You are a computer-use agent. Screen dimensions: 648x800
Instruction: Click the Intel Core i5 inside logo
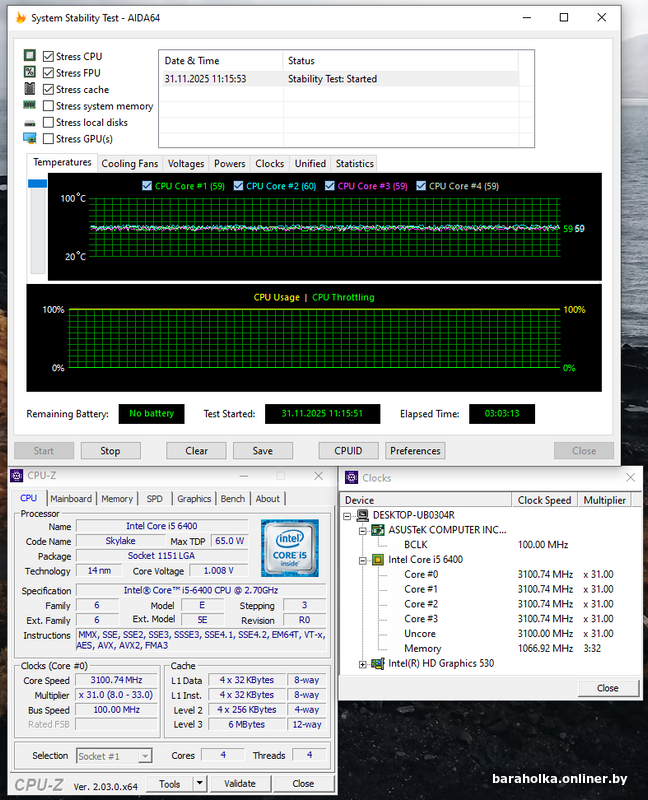(x=289, y=547)
